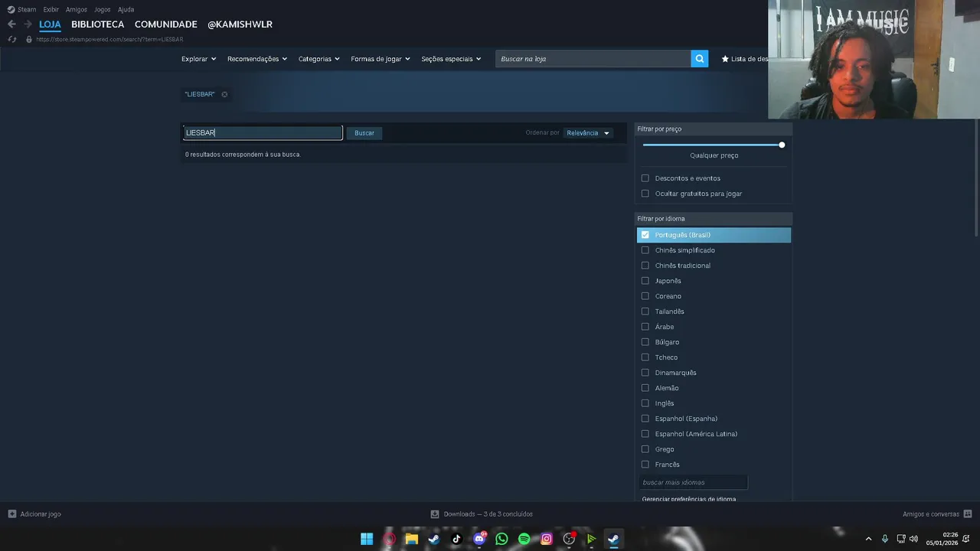Screen dimensions: 980x551
Task: Collapse the Filtrar por idioma section
Action: 714,219
